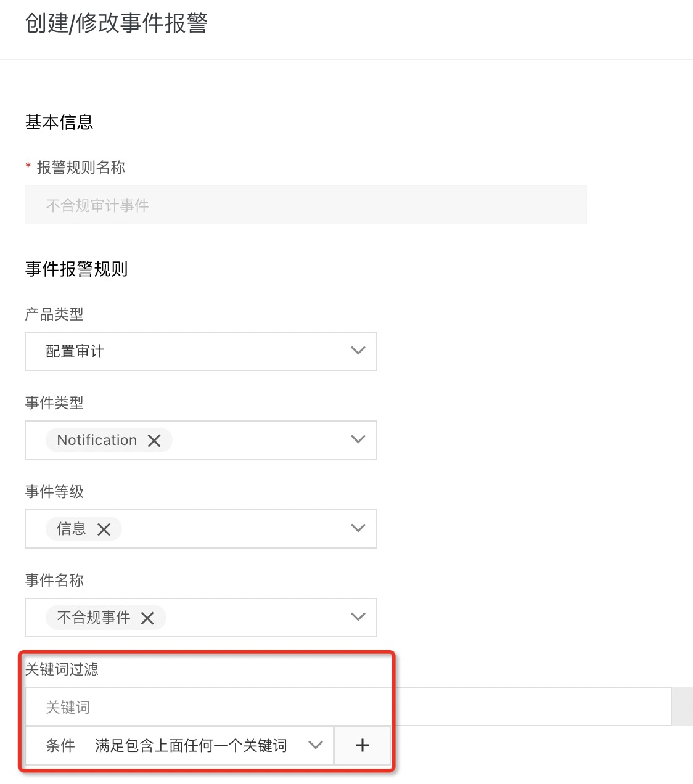Choose the 满足包含上面任何一个关键词 condition text
The height and width of the screenshot is (784, 693).
pos(191,746)
